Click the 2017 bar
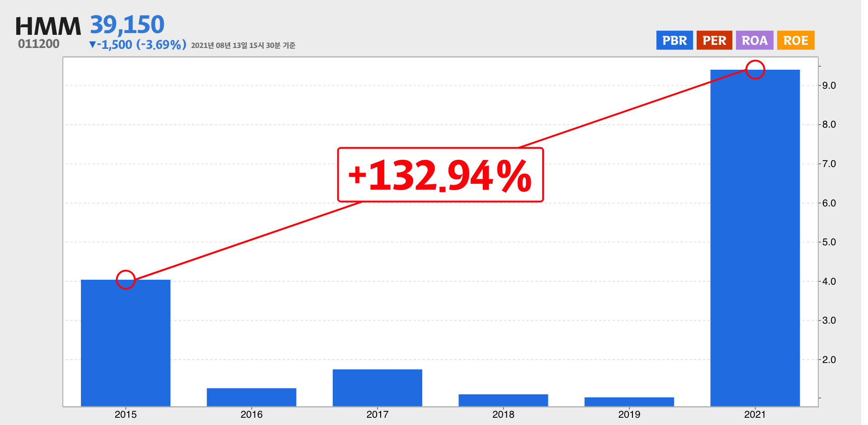Image resolution: width=868 pixels, height=425 pixels. (x=377, y=388)
